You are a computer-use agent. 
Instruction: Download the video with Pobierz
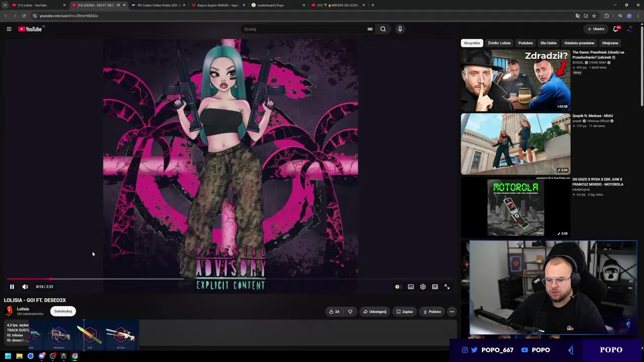[432, 312]
